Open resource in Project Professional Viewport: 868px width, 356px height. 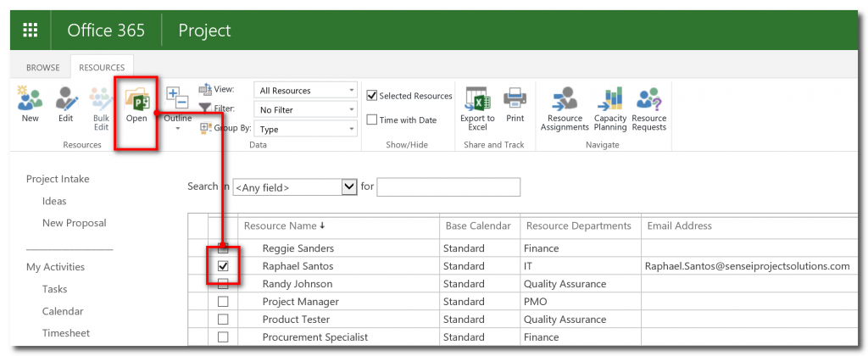pos(136,105)
